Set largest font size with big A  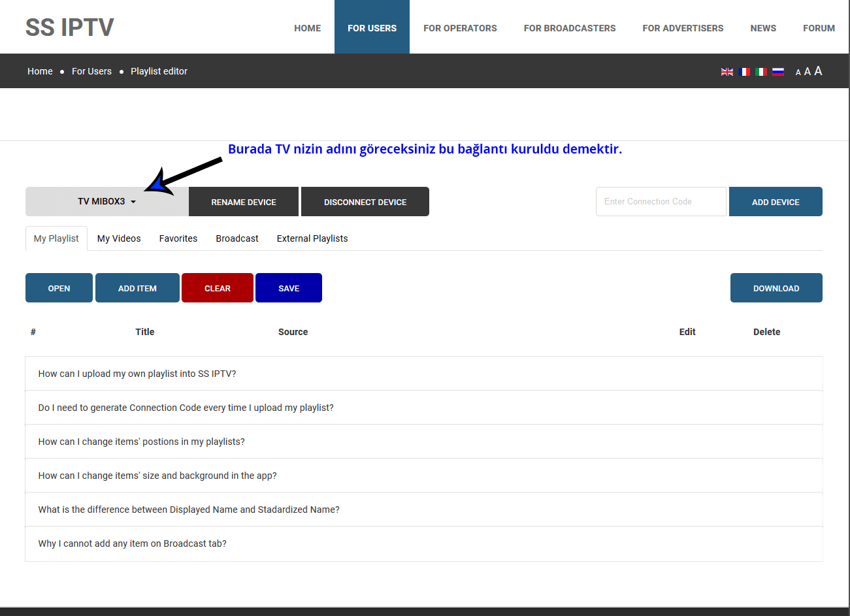coord(818,71)
